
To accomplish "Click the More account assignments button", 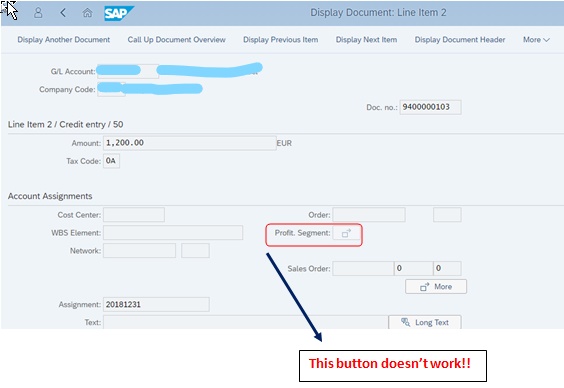I will coord(436,287).
